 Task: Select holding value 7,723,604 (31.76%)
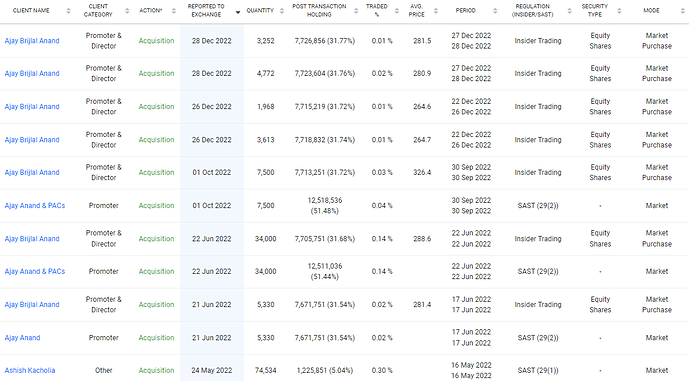point(325,73)
